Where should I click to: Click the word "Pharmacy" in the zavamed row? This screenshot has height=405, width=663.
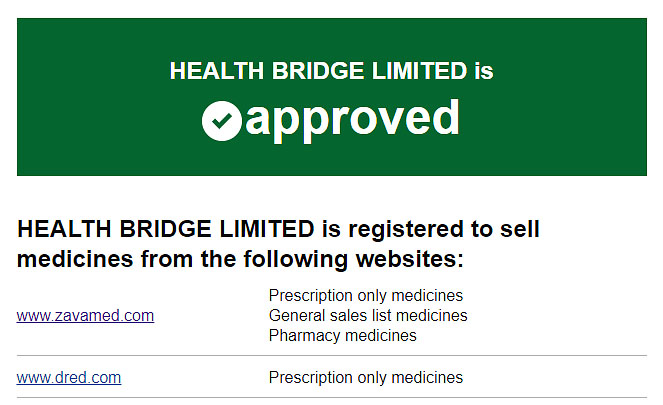(301, 336)
